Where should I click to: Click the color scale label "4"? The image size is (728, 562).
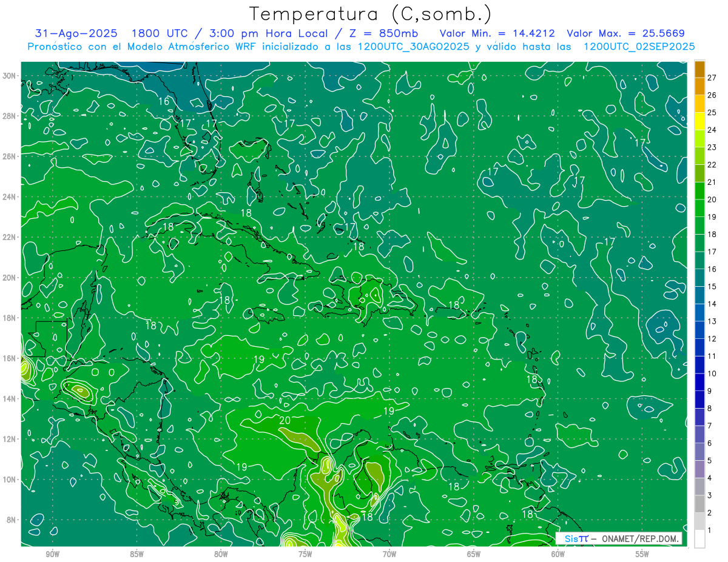(x=710, y=478)
